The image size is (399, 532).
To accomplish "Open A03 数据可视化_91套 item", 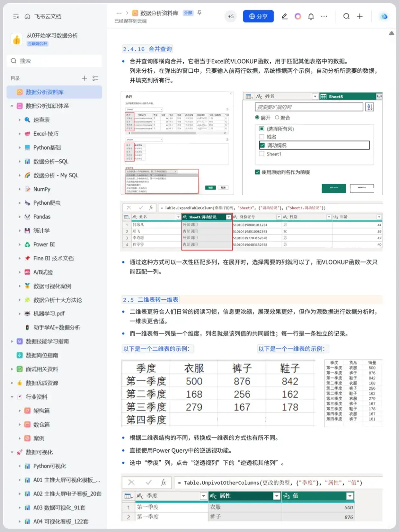I will 59,508.
